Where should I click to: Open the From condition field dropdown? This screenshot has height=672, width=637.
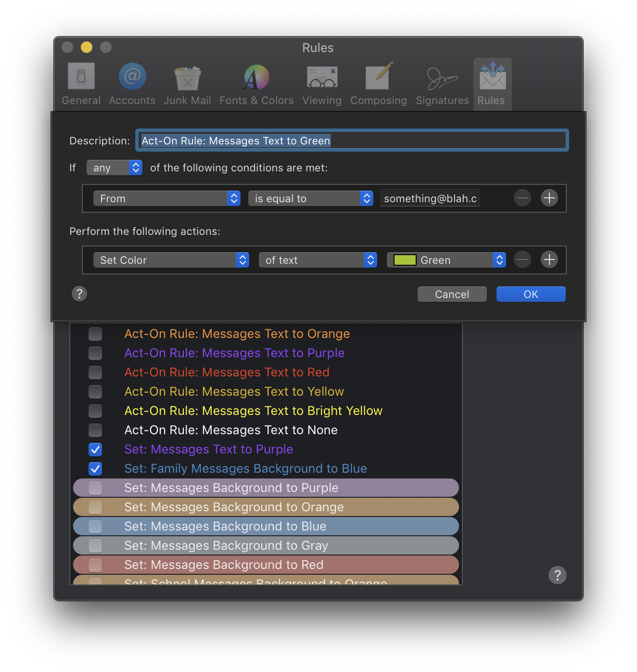[167, 198]
